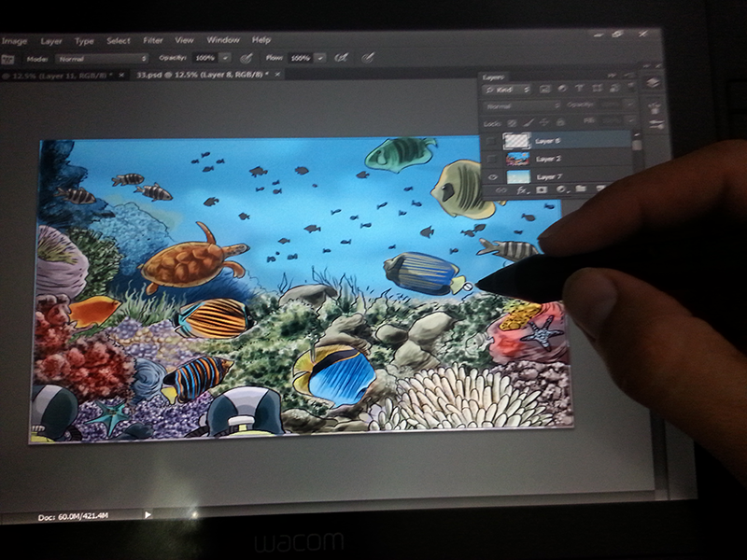Toggle Lock position icon

tap(544, 122)
